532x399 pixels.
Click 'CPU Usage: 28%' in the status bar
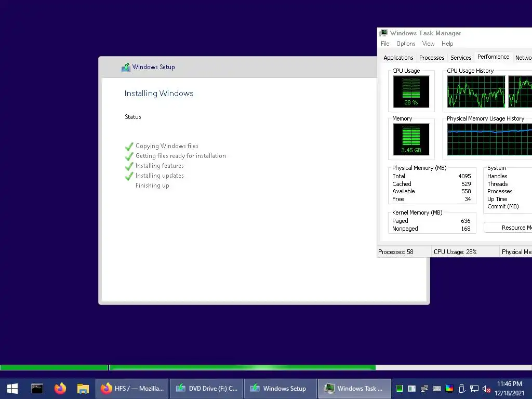455,252
